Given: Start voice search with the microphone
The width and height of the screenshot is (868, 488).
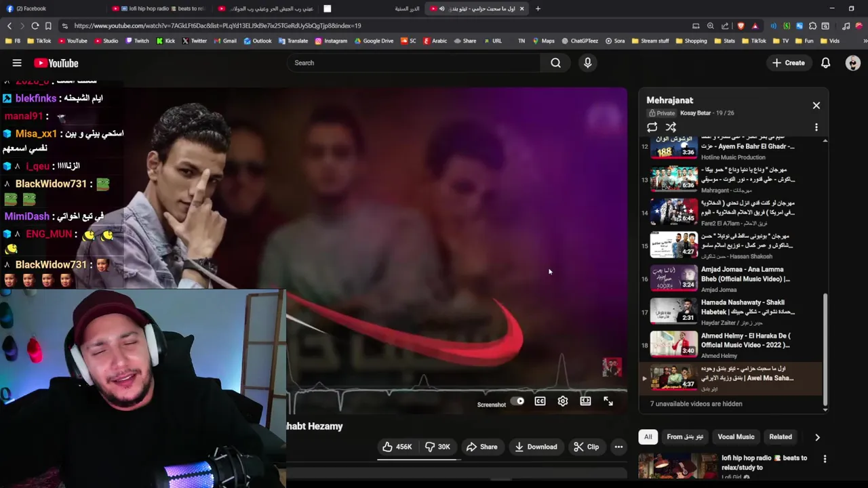Looking at the screenshot, I should [587, 63].
